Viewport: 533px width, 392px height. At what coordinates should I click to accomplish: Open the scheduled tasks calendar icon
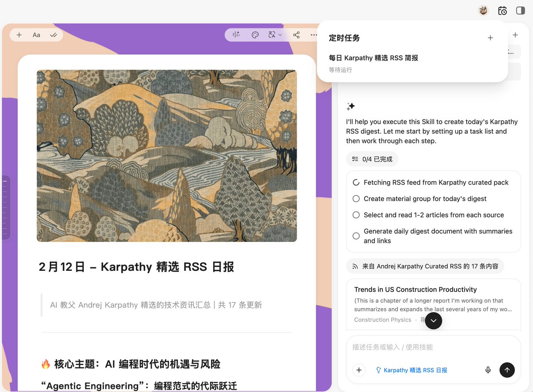(x=502, y=10)
